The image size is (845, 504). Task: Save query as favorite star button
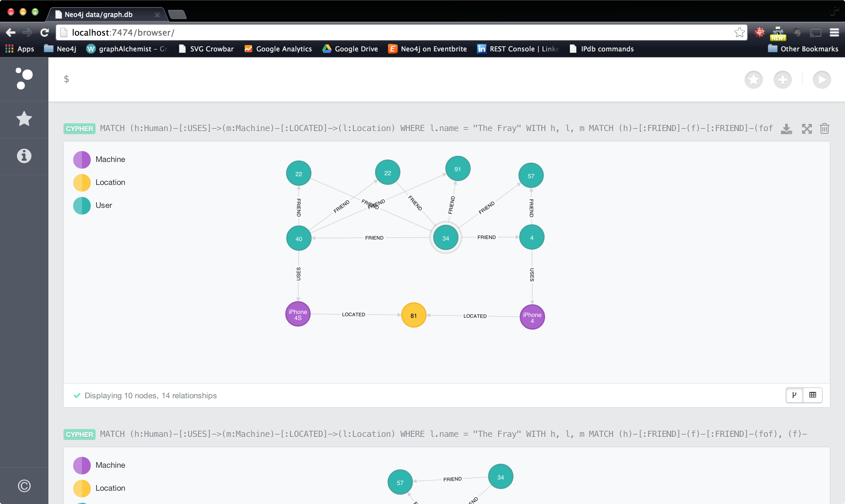[x=753, y=80]
